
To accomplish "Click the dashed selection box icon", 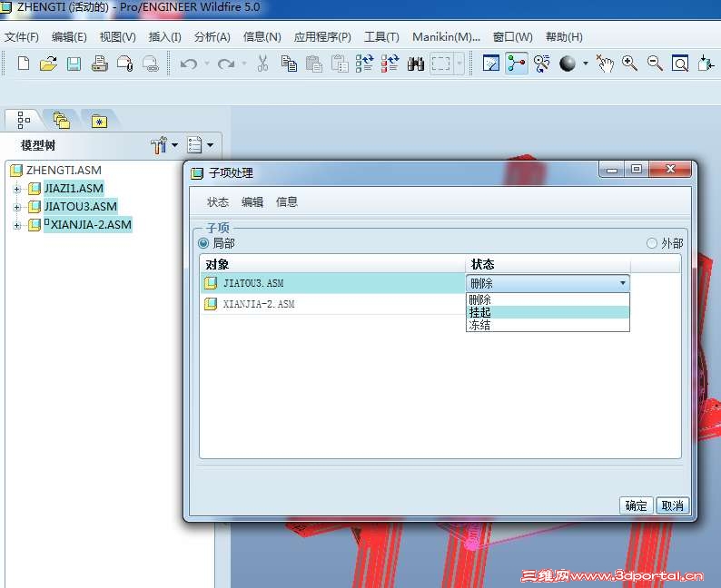I will click(x=440, y=64).
